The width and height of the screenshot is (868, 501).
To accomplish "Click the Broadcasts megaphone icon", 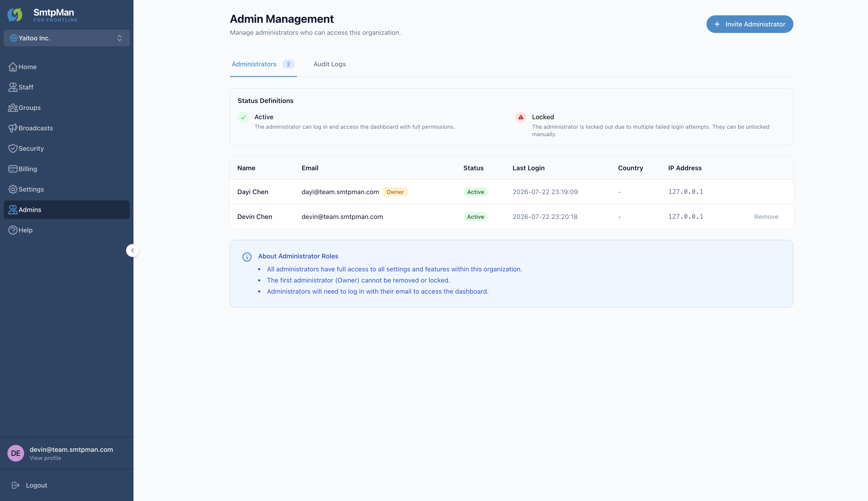I will point(13,128).
